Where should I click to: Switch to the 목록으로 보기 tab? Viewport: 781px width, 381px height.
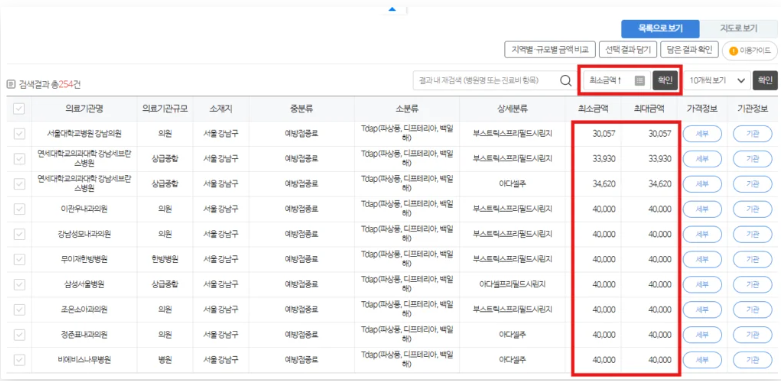(661, 28)
